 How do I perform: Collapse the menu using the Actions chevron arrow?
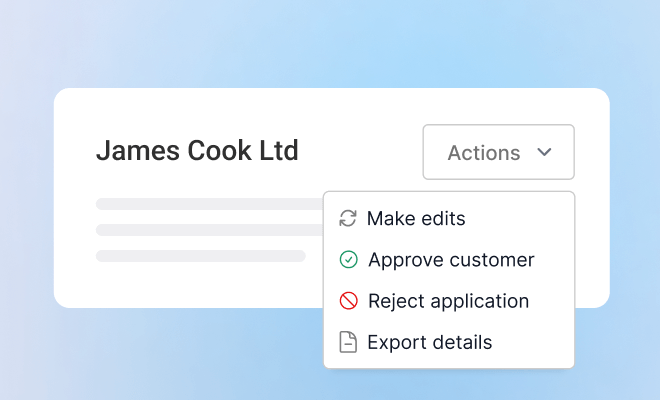pos(545,152)
